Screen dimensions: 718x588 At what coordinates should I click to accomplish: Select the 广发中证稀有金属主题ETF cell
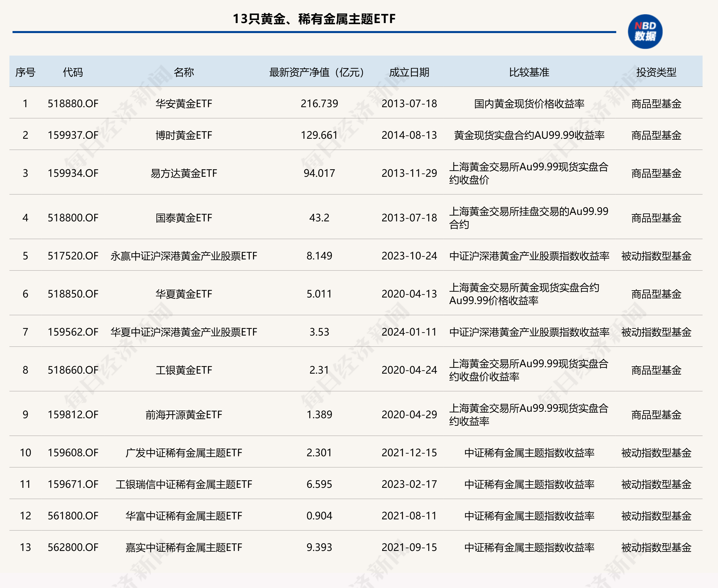pyautogui.click(x=184, y=453)
